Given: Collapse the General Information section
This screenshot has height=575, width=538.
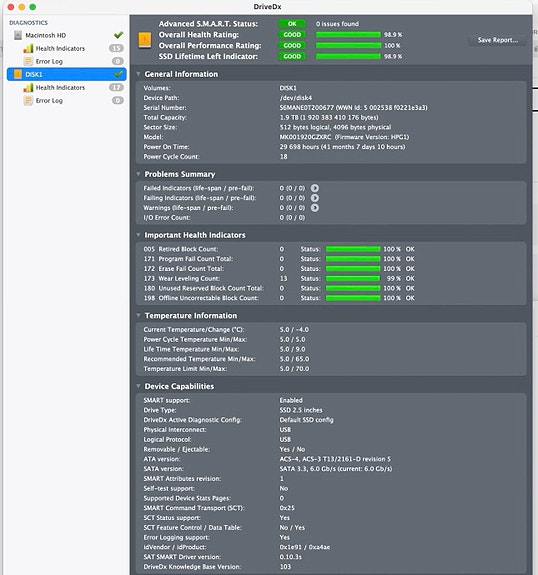Looking at the screenshot, I should click(x=138, y=74).
